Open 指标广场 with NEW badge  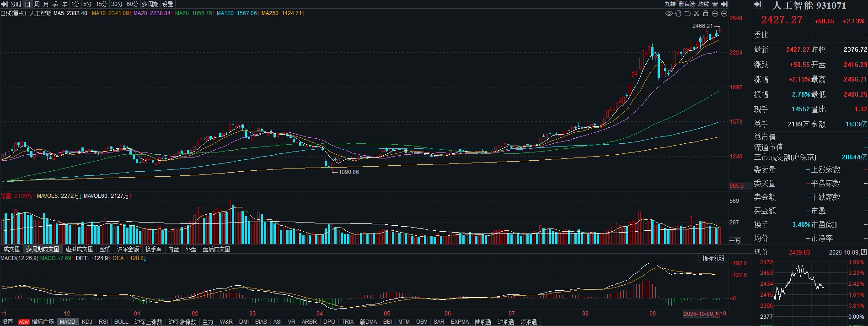point(37,322)
